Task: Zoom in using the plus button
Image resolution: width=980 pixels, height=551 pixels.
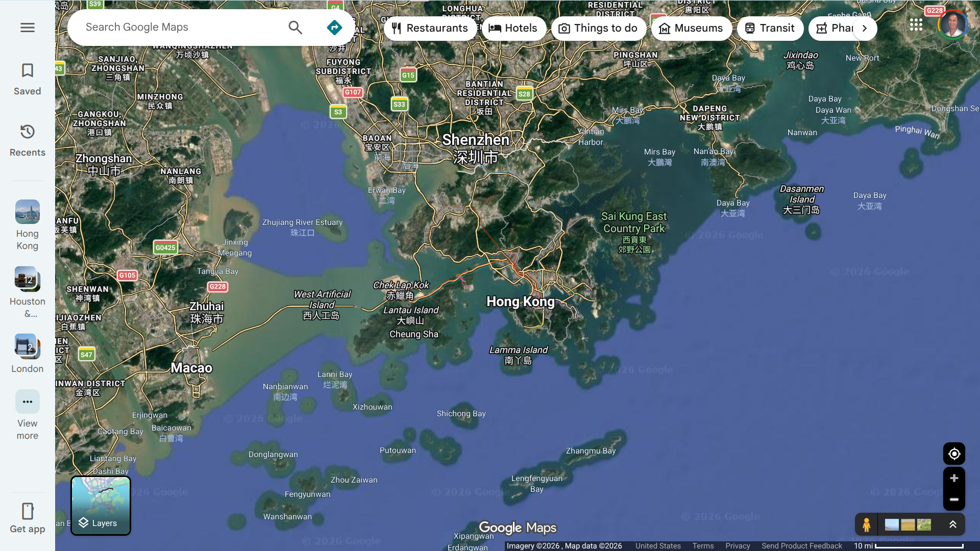Action: [x=953, y=478]
